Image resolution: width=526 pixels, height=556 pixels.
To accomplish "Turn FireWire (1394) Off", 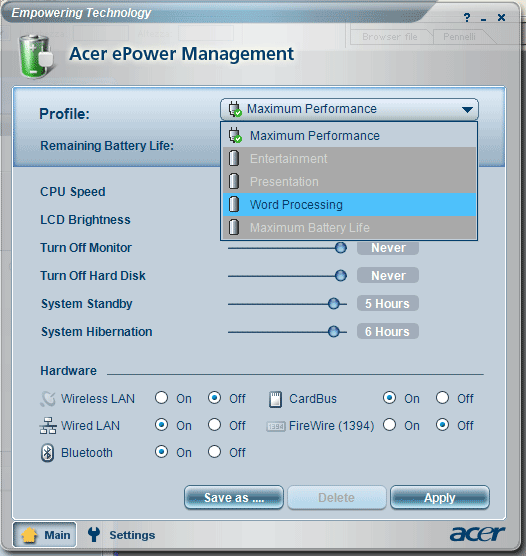I will [442, 425].
